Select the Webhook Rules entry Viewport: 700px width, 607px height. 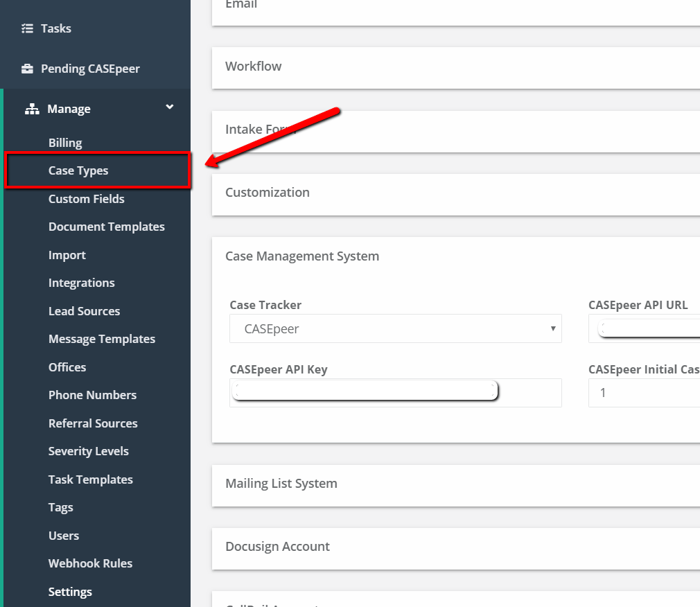tap(90, 563)
